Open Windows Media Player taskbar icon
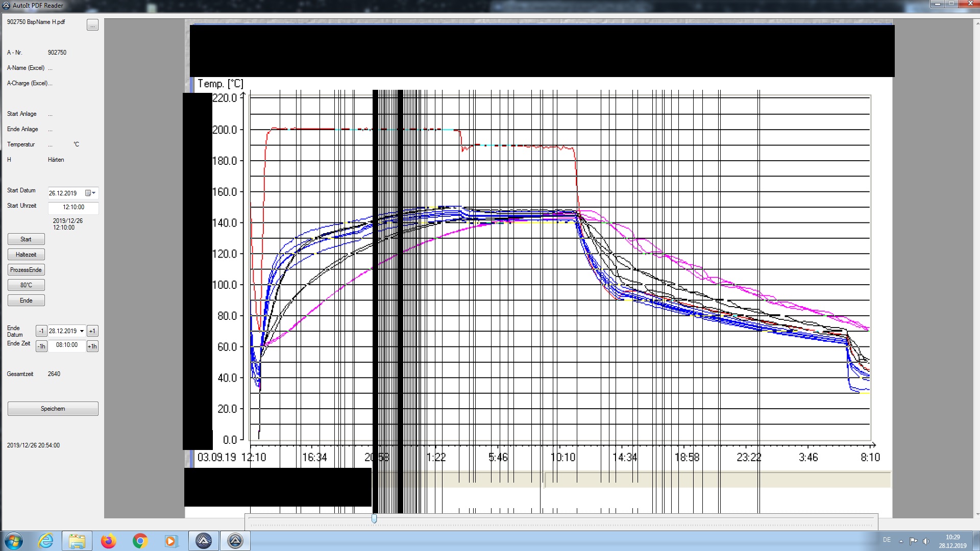The height and width of the screenshot is (551, 980). pos(171,541)
